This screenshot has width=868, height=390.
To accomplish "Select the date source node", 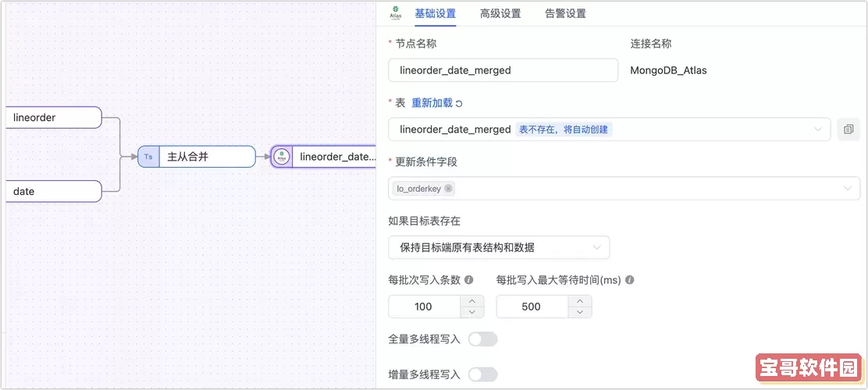I will (x=54, y=191).
